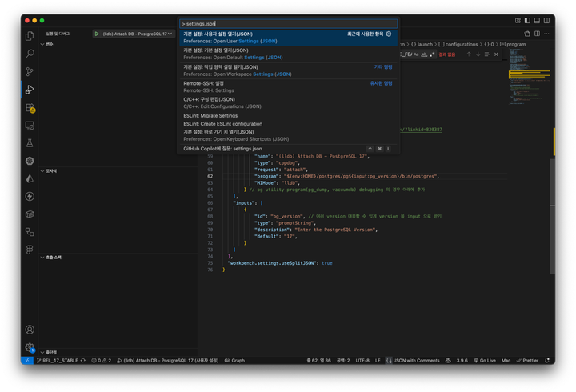Viewport: 576px width, 392px height.
Task: Click the editor minimap
Action: coord(529,76)
